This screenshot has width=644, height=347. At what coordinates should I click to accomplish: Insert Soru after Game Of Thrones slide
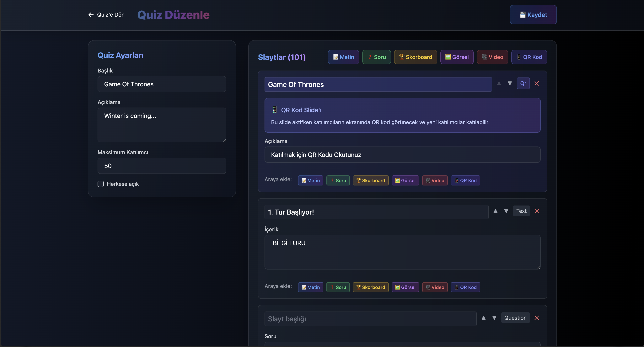(x=338, y=180)
